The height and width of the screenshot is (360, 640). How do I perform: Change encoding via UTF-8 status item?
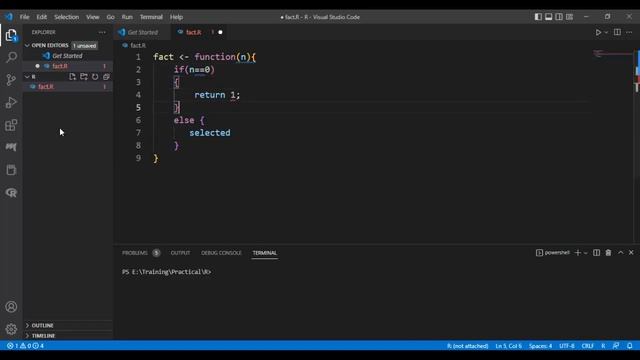tap(567, 346)
